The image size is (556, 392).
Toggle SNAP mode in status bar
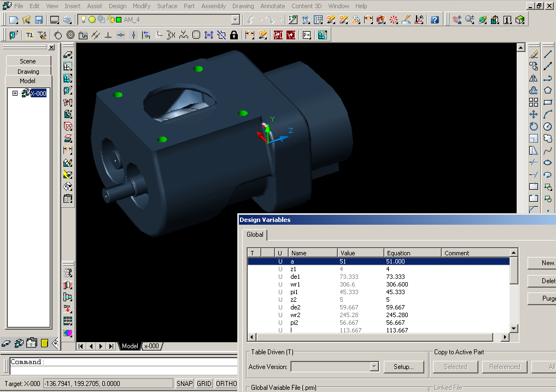184,383
